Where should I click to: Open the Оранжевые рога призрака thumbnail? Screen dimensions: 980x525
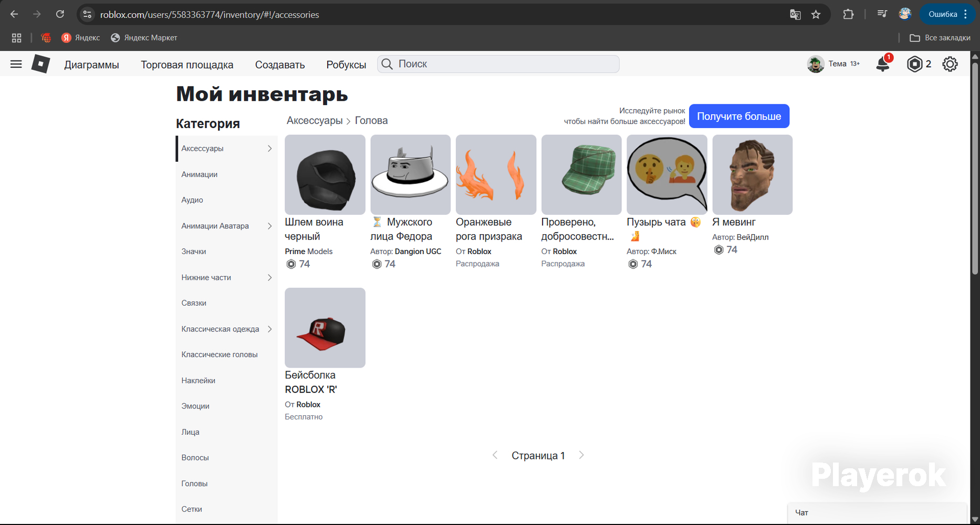click(x=496, y=175)
